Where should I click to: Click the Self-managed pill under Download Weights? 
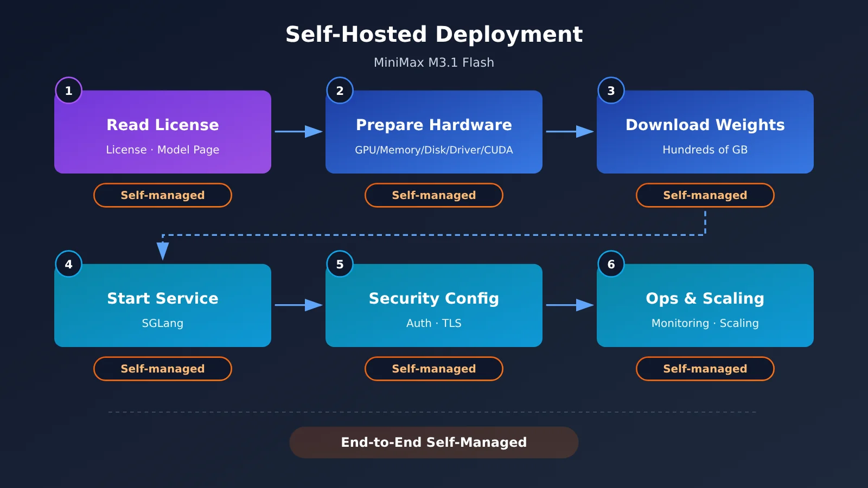(x=705, y=195)
